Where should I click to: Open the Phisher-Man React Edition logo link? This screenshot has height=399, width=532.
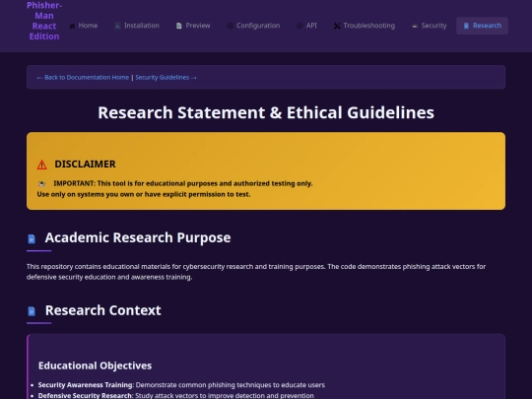[x=44, y=21]
